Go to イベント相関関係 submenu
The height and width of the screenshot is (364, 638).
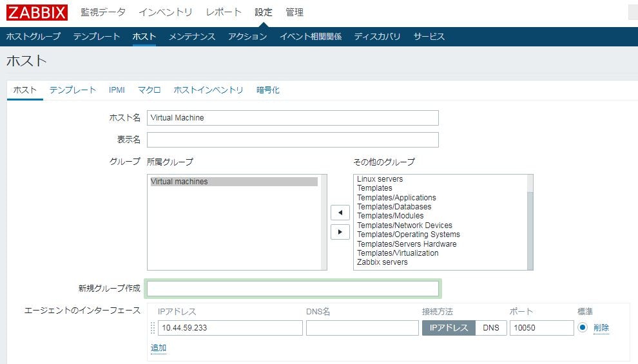311,37
